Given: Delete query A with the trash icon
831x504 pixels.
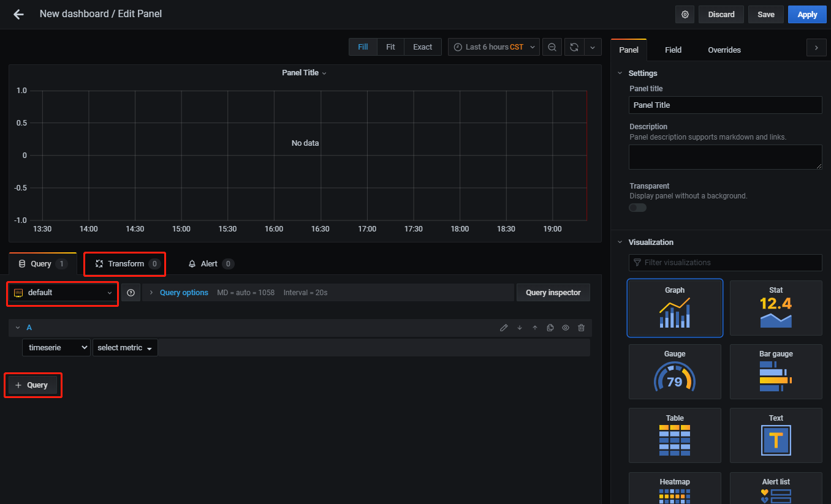Looking at the screenshot, I should (x=581, y=328).
